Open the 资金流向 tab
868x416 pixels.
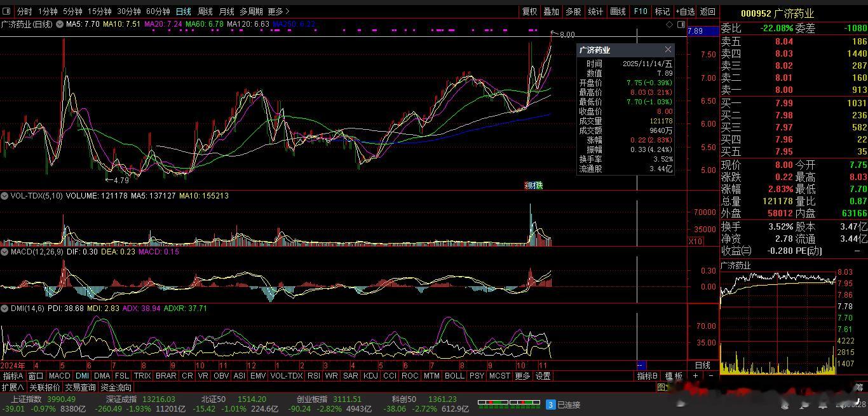tap(116, 387)
